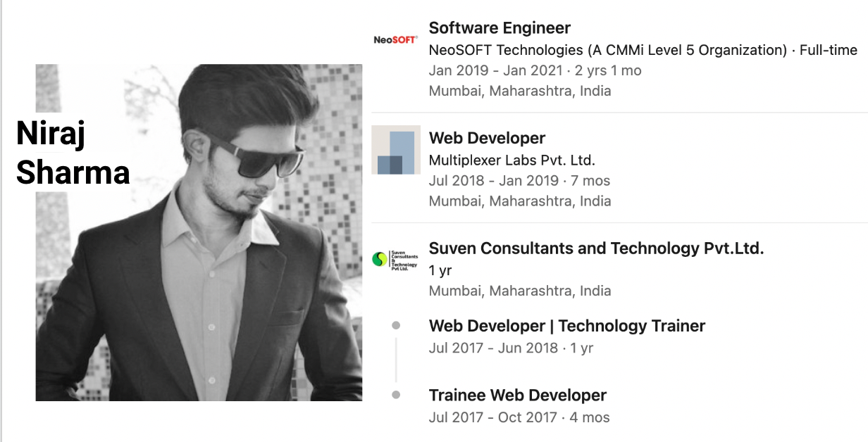Click the Jul 2017 - Jun 2018 duration text
This screenshot has height=442, width=868.
(502, 348)
